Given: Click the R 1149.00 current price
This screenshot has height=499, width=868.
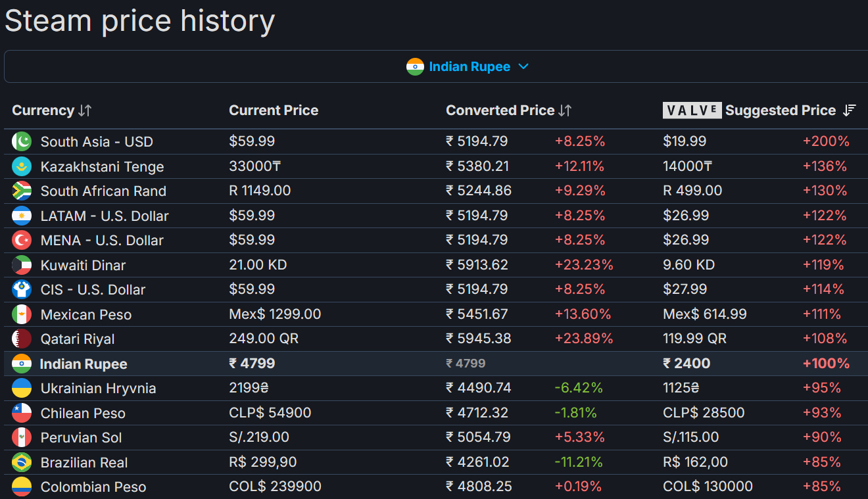Looking at the screenshot, I should click(260, 191).
